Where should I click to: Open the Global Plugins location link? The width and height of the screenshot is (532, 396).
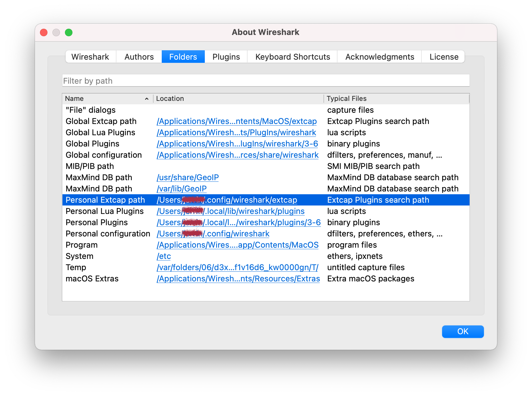pyautogui.click(x=237, y=144)
